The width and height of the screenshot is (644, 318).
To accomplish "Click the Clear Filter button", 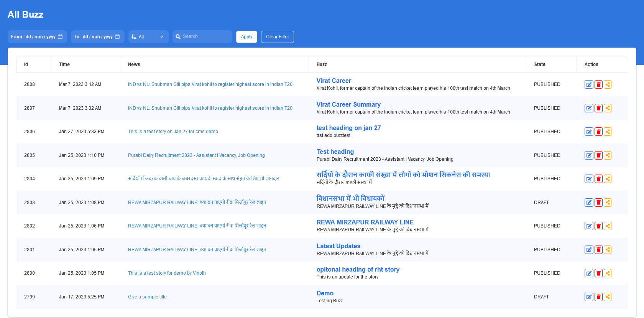I will tap(277, 37).
